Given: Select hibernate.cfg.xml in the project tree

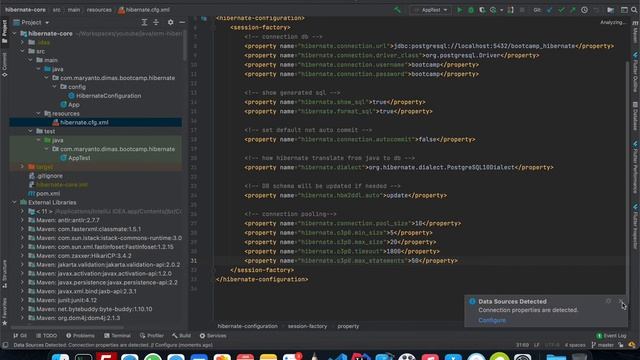Looking at the screenshot, I should coord(96,122).
